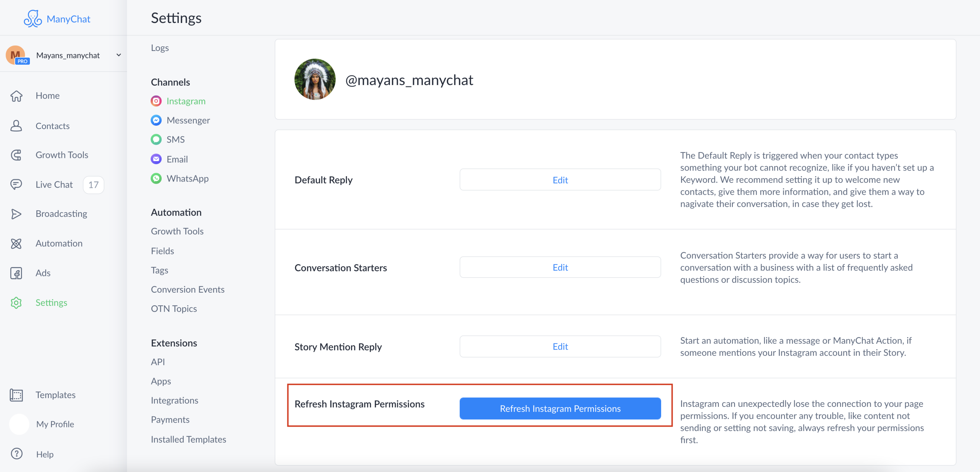Open the Ads section
This screenshot has height=472, width=980.
[x=43, y=273]
